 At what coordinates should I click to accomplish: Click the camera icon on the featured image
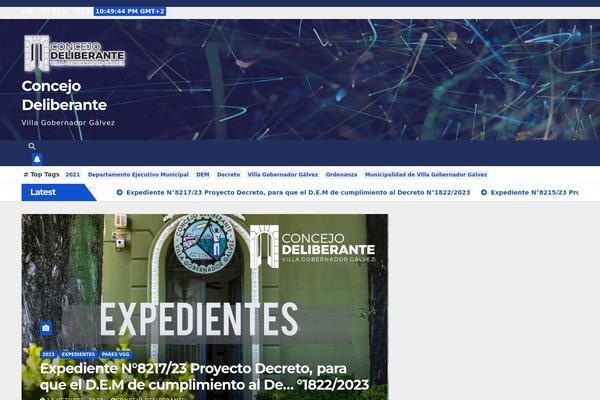point(46,328)
